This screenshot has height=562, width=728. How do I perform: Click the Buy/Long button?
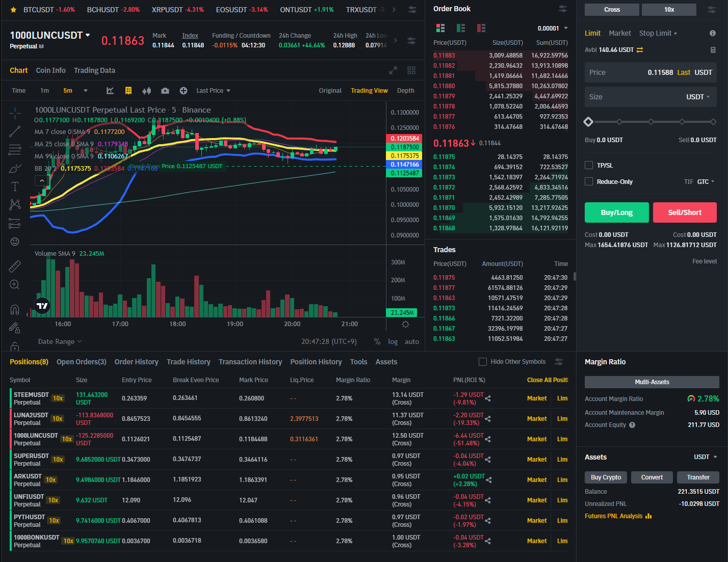[617, 212]
